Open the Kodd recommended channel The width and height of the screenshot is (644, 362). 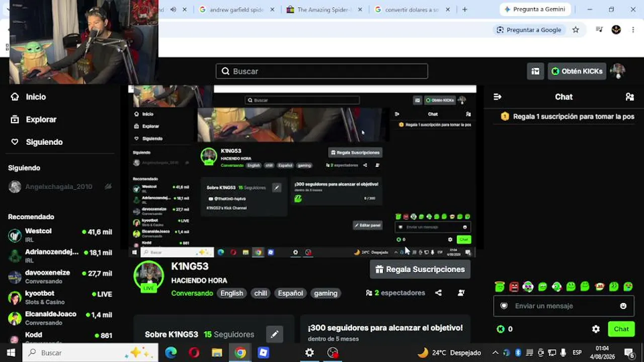coord(60,337)
